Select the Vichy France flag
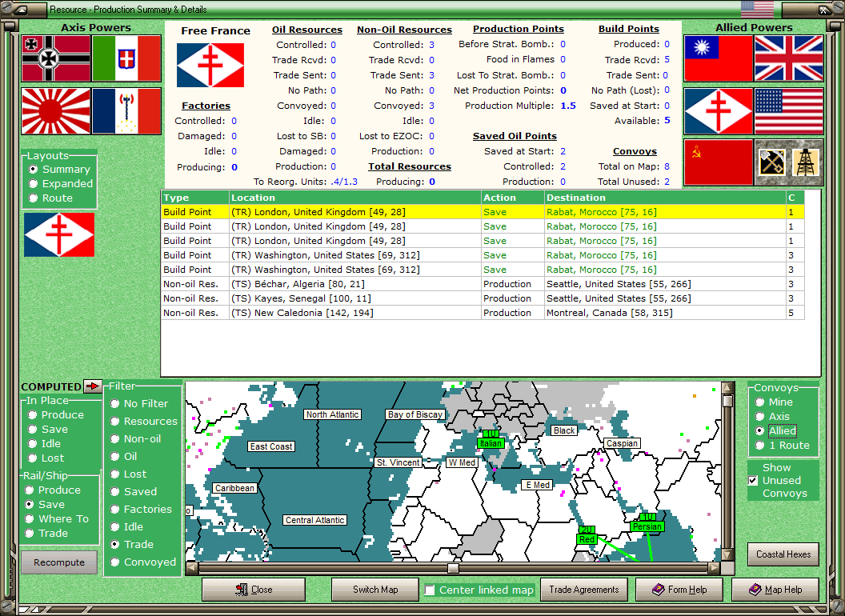The height and width of the screenshot is (616, 845). (x=126, y=111)
